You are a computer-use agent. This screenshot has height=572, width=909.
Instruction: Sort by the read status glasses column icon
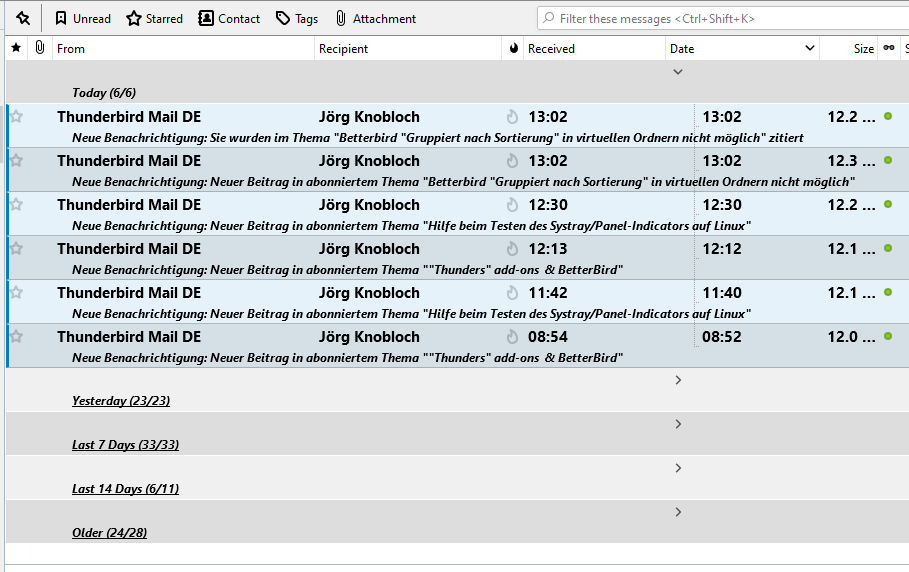point(889,48)
